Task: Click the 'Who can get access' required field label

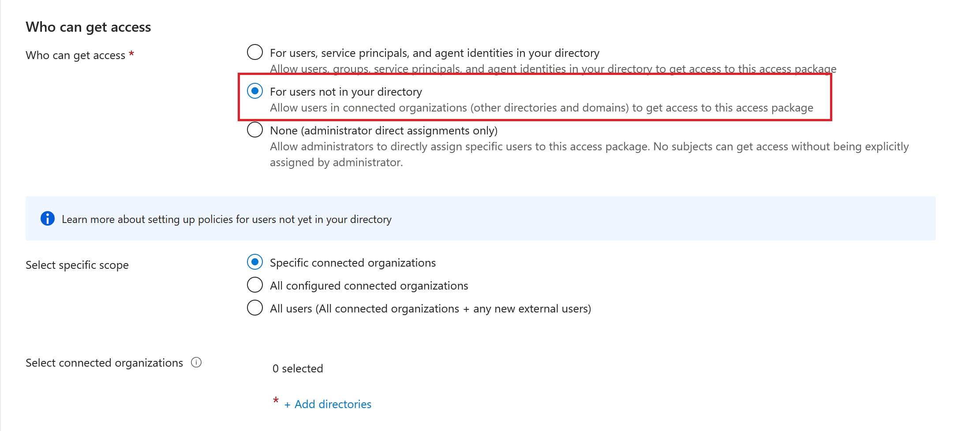Action: coord(75,56)
